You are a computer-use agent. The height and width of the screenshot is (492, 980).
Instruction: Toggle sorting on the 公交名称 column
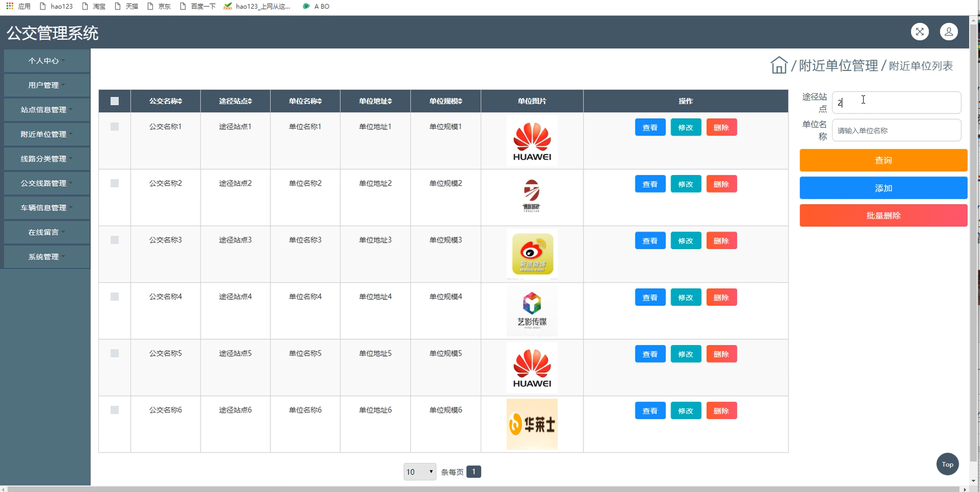pos(166,101)
